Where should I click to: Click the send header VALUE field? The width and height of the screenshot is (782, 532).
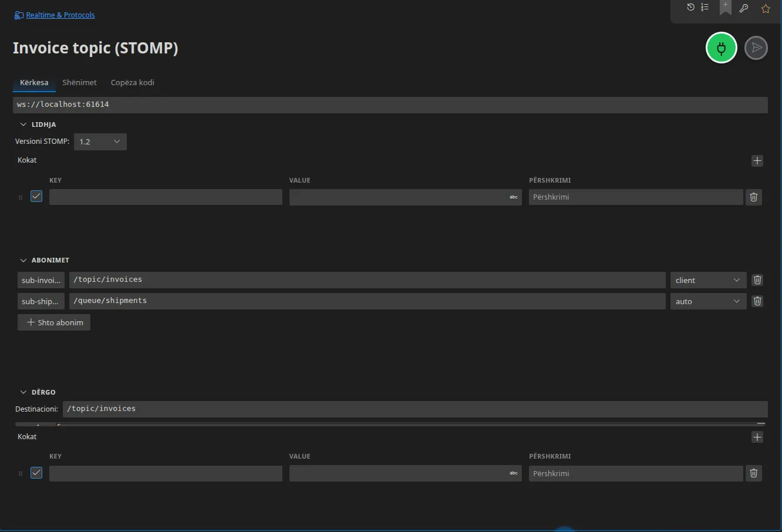(x=405, y=473)
